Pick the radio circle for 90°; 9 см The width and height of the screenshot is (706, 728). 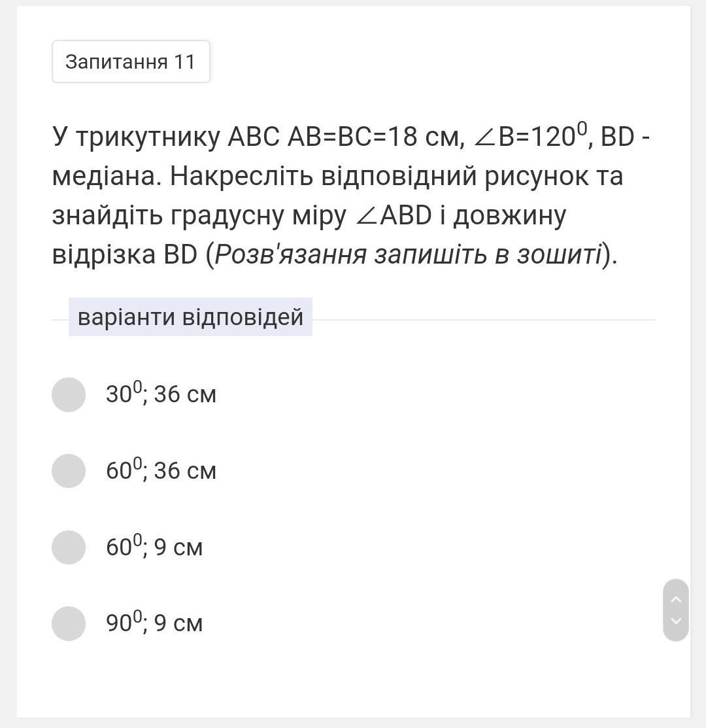(69, 623)
